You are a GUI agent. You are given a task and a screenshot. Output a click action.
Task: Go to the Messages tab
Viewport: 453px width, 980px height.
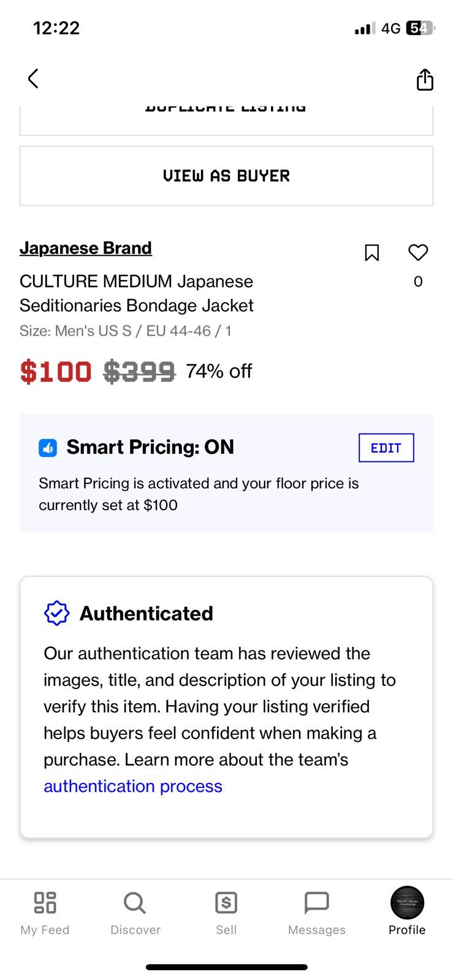(x=317, y=913)
